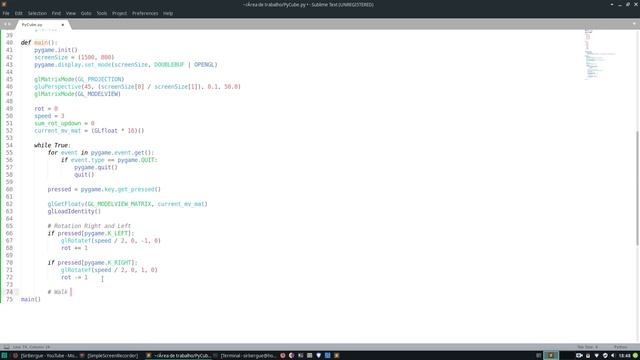Select the highlighted workspace in the pager
Image resolution: width=640 pixels, height=360 pixels.
coord(551,356)
